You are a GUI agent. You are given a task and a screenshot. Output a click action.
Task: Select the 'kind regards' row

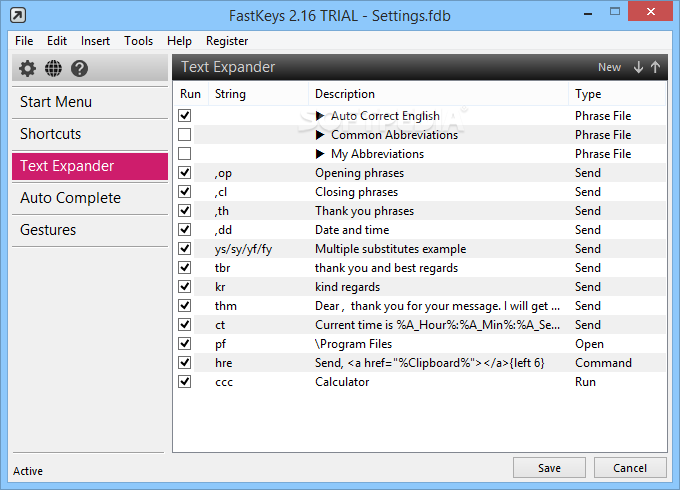click(420, 287)
